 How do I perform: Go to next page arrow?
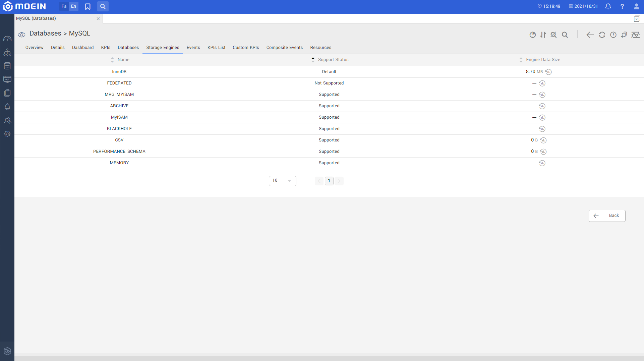coord(339,181)
